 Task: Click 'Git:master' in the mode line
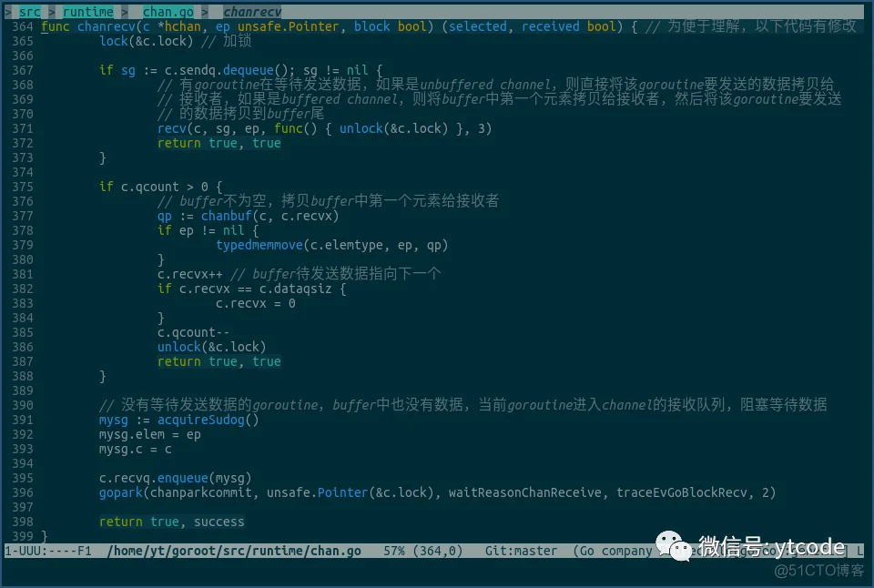521,552
